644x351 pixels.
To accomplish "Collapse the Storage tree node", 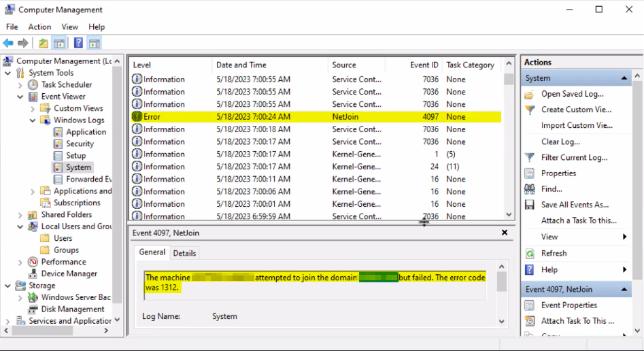I will [7, 286].
